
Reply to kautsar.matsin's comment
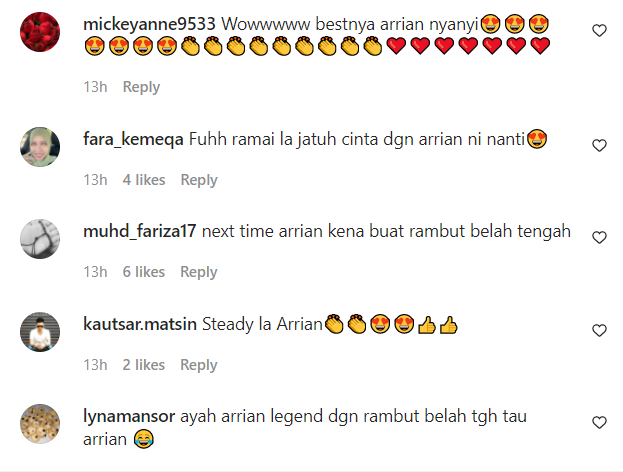pyautogui.click(x=199, y=365)
